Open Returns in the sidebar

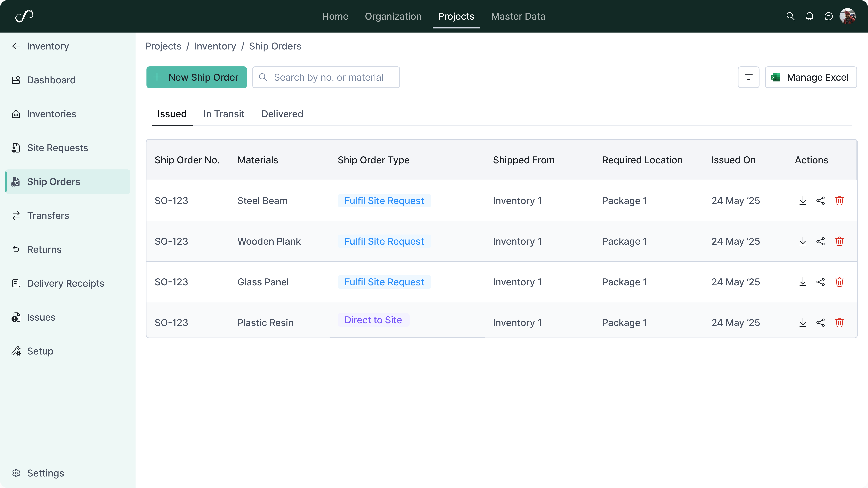(x=67, y=250)
